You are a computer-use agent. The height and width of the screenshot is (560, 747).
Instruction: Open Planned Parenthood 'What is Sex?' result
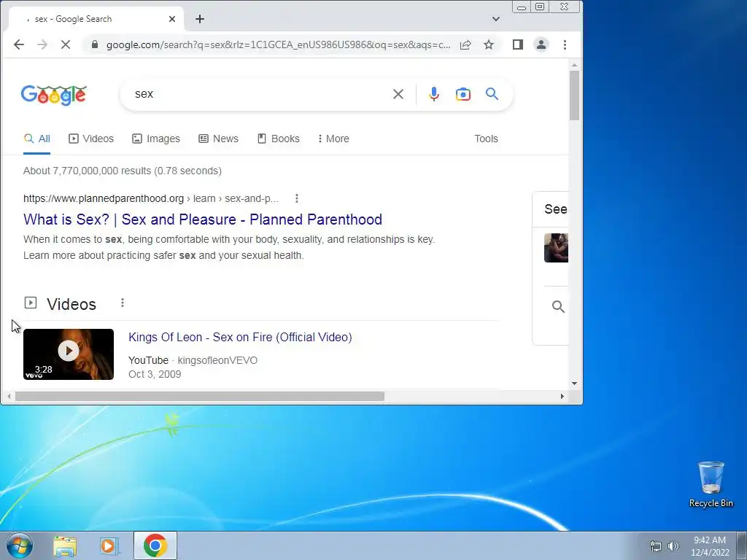pyautogui.click(x=203, y=219)
